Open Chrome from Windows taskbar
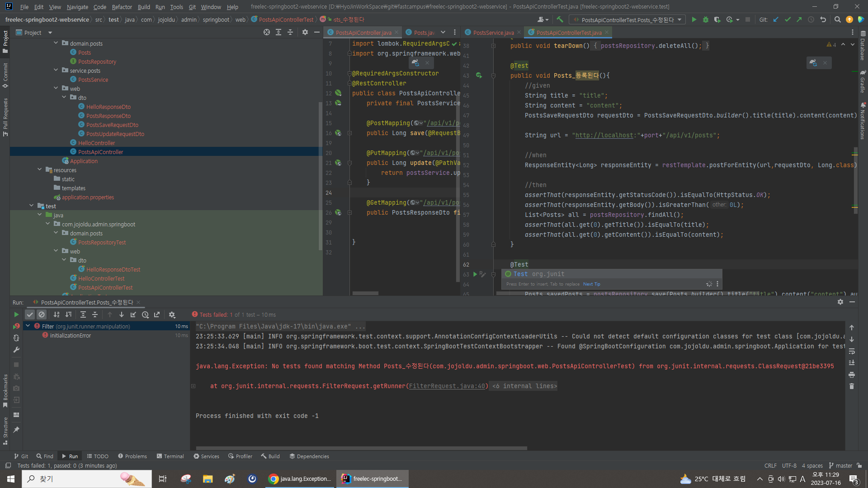868x488 pixels. [x=300, y=479]
